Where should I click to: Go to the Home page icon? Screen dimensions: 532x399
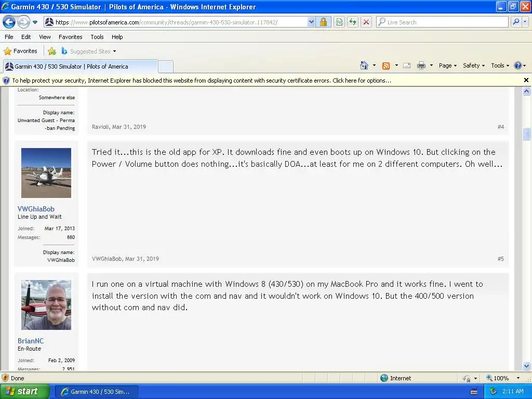(x=364, y=65)
